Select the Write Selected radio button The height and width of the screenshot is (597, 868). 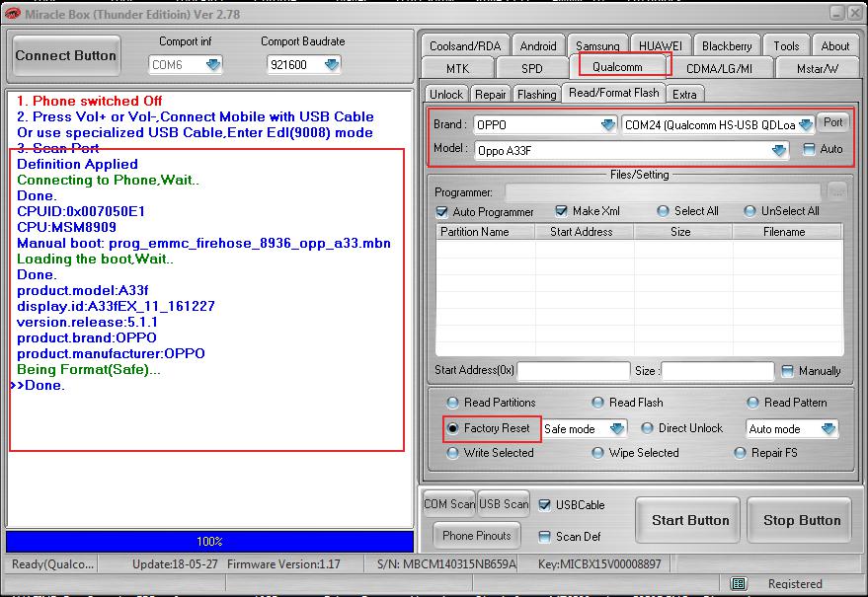[x=453, y=453]
